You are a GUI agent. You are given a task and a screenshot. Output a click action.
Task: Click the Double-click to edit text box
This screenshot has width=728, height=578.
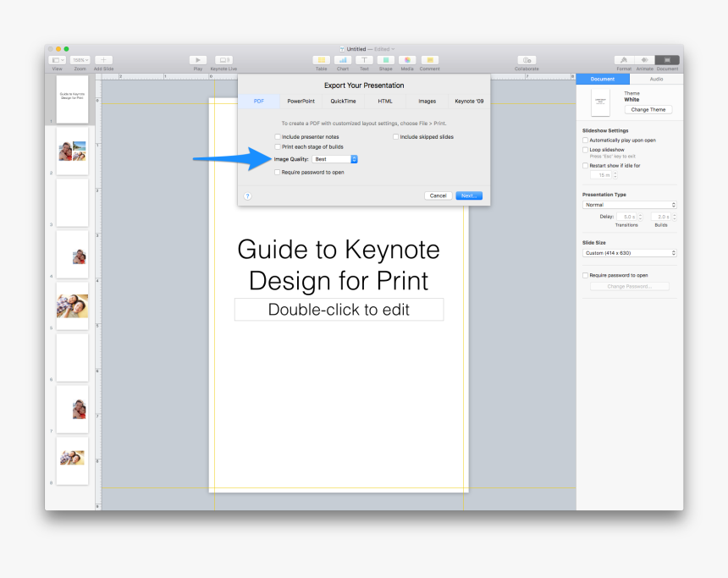click(339, 310)
